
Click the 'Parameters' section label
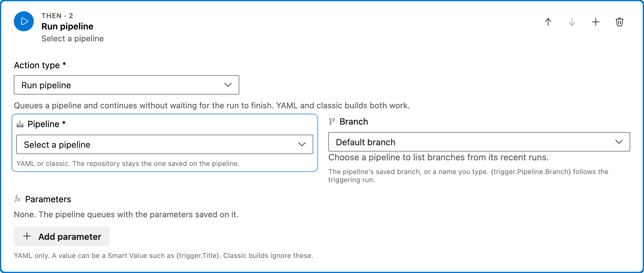pyautogui.click(x=48, y=199)
